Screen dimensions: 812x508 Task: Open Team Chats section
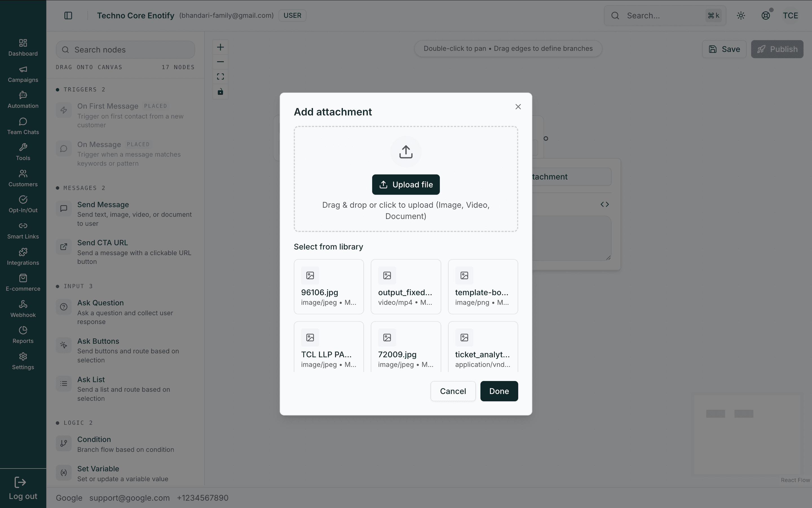[23, 126]
